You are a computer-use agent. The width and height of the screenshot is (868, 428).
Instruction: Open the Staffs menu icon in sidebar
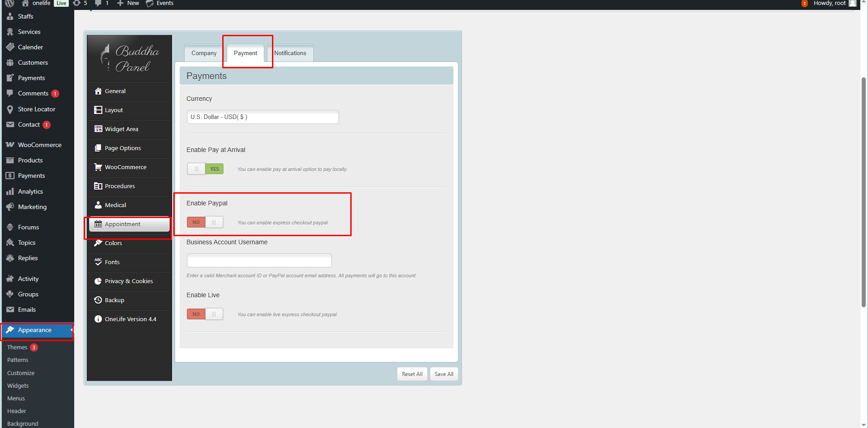click(x=10, y=16)
